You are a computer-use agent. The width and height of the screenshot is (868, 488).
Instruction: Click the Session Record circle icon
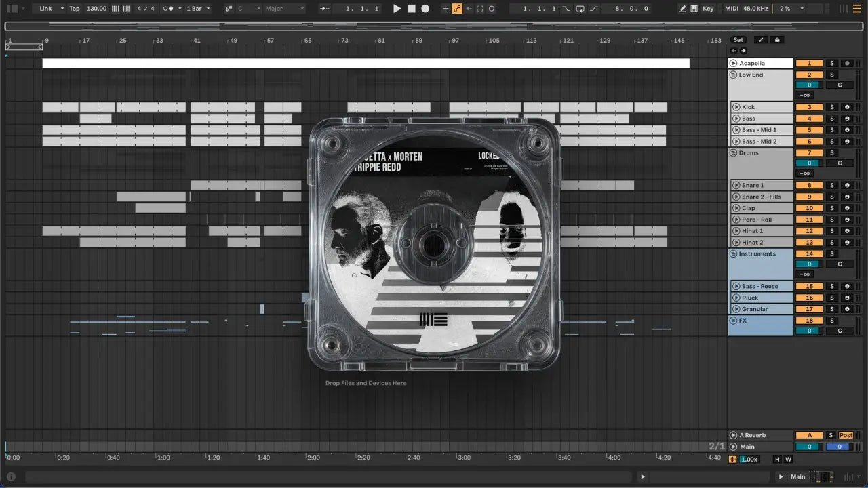[x=492, y=9]
